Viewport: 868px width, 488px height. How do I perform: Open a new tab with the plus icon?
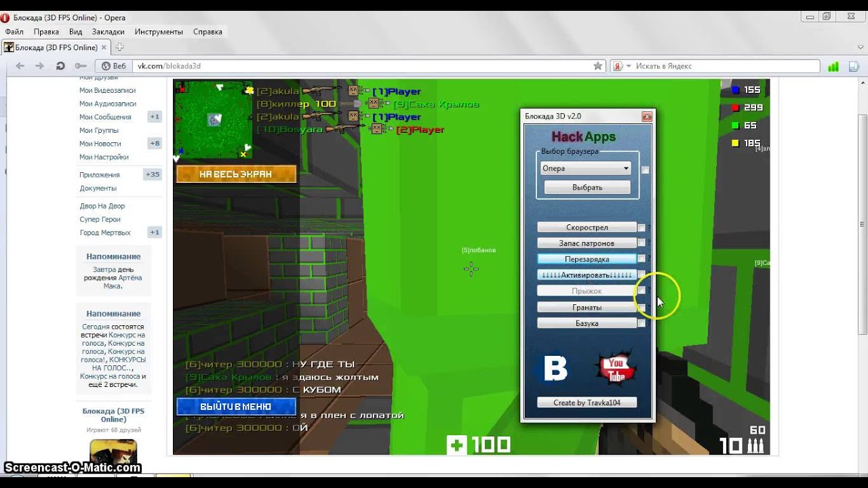[119, 47]
